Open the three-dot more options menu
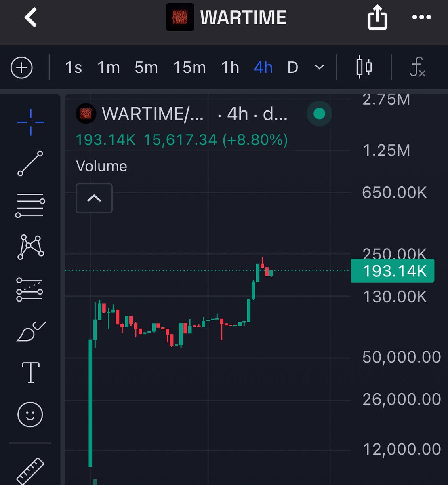The image size is (448, 485). [x=421, y=17]
